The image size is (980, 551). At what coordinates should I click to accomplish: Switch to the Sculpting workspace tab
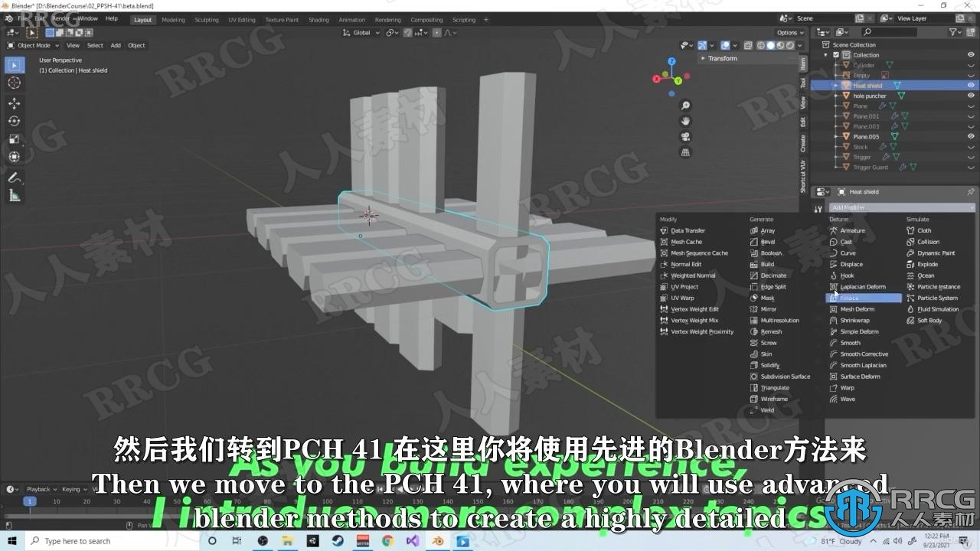[207, 20]
